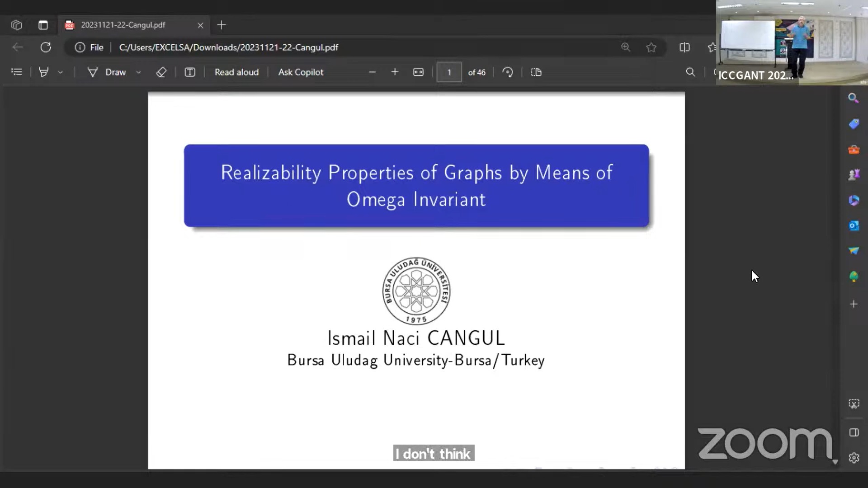Viewport: 868px width, 488px height.
Task: Rotate the PDF pages
Action: click(x=507, y=72)
